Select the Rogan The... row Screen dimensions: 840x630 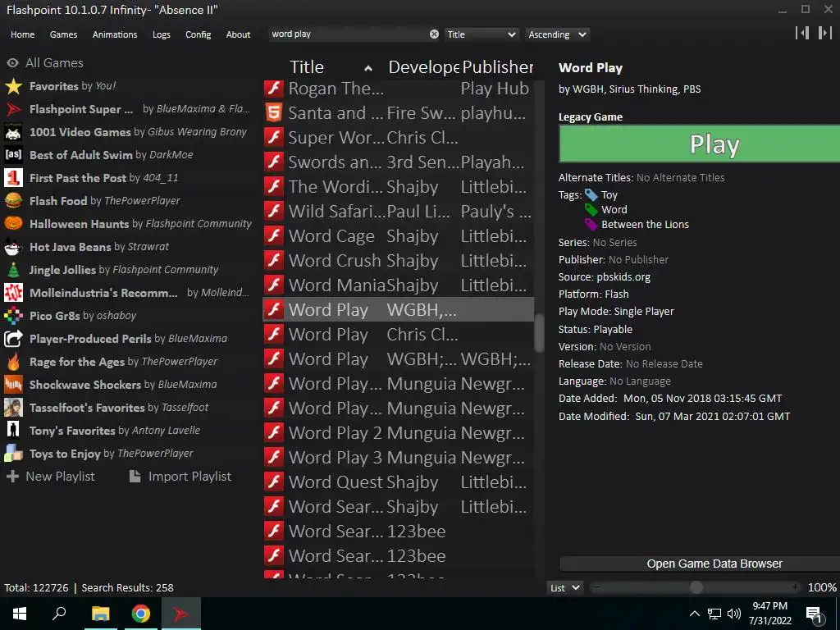399,89
